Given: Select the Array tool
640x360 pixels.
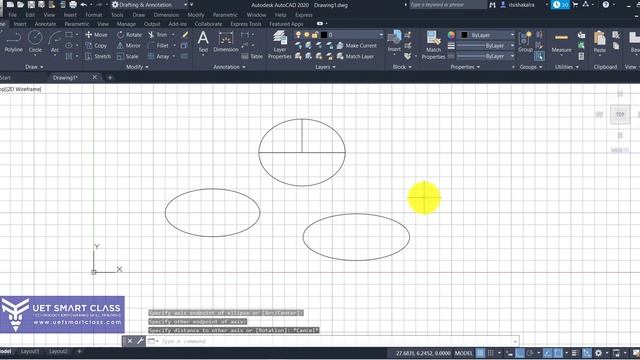Looking at the screenshot, I should click(x=158, y=56).
